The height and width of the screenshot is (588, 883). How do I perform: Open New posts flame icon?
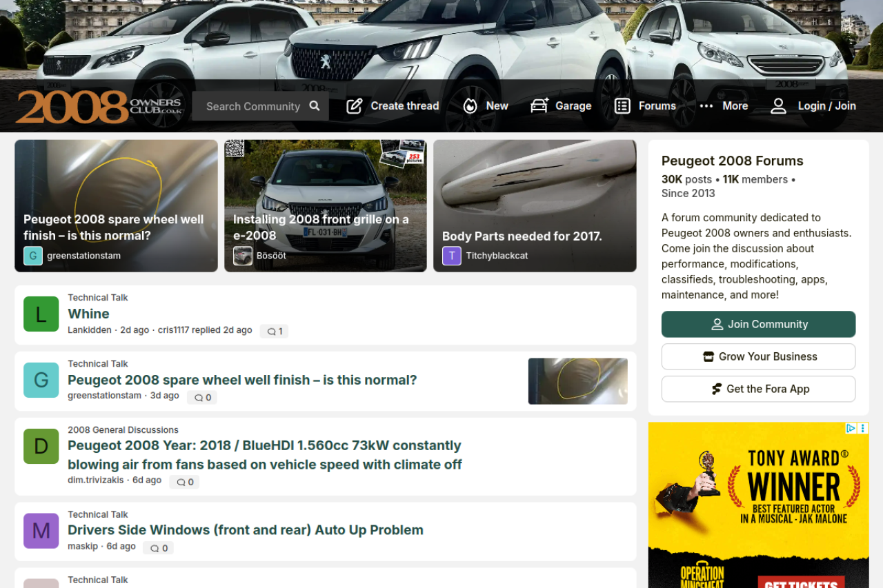470,106
